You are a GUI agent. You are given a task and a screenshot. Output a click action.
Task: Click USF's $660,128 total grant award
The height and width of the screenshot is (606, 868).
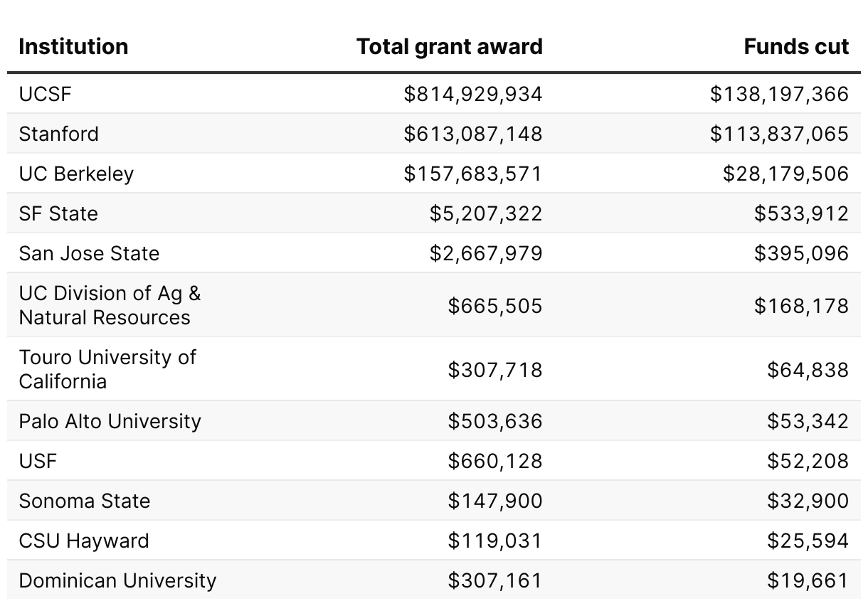coord(494,461)
